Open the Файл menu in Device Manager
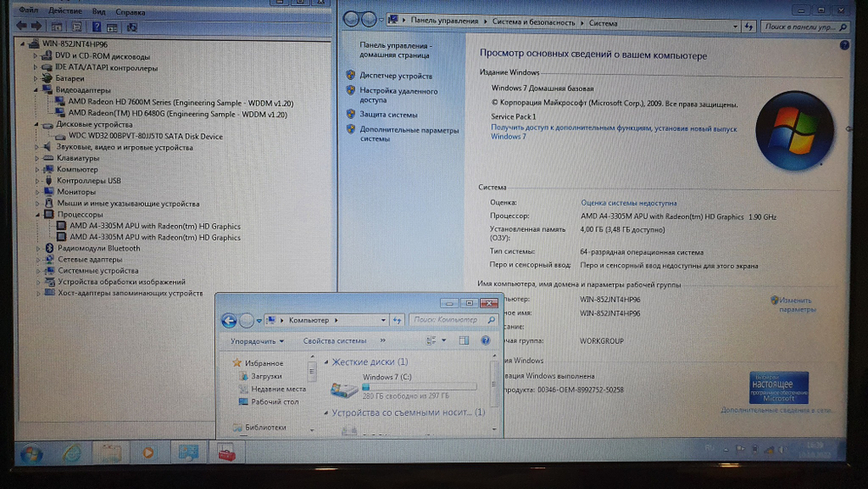The height and width of the screenshot is (489, 868). click(29, 10)
